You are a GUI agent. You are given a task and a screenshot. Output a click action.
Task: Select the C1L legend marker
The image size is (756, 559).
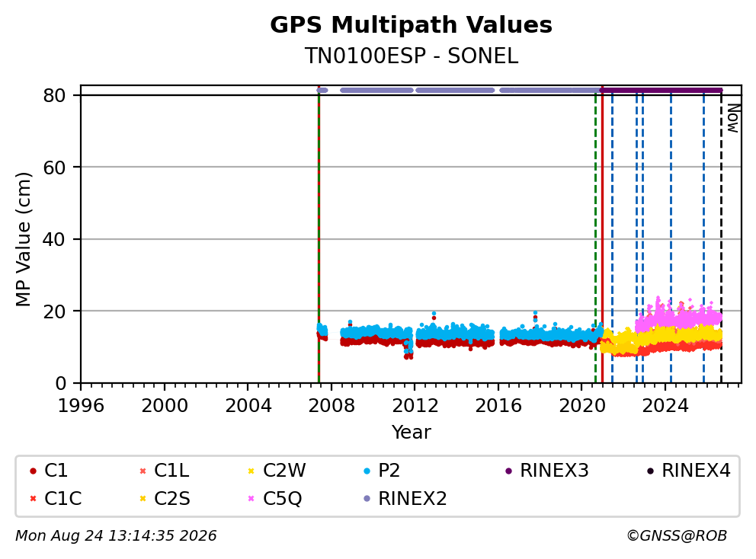coord(143,471)
